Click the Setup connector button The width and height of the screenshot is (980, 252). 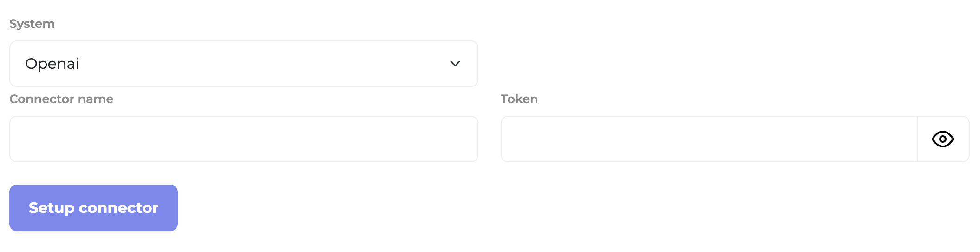pos(93,208)
